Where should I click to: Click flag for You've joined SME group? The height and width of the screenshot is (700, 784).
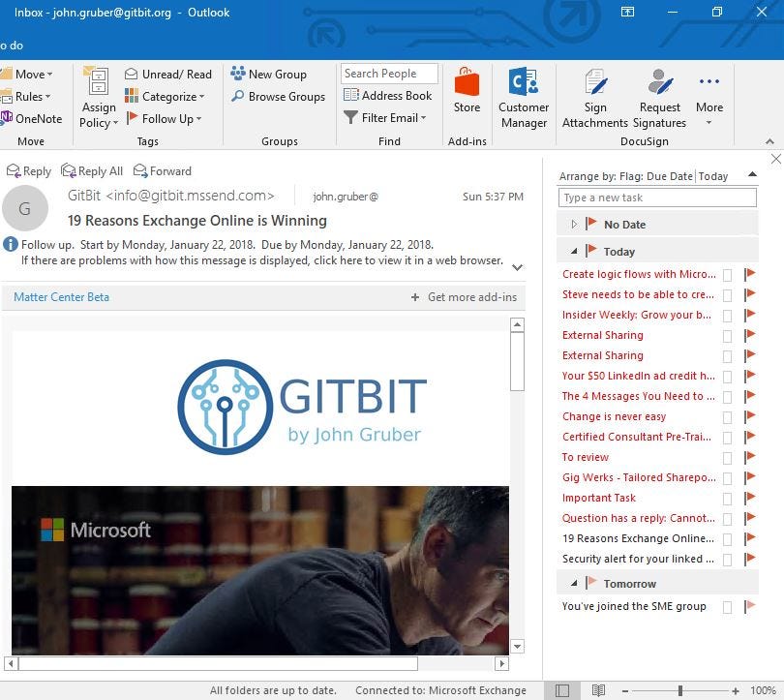[x=749, y=607]
